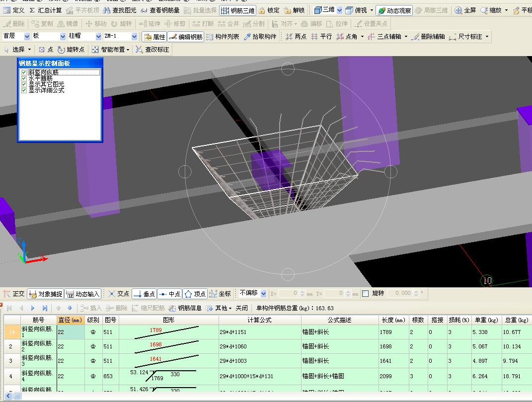The width and height of the screenshot is (532, 402).
Task: Toggle 对象捕捉 object snap
Action: click(x=46, y=294)
